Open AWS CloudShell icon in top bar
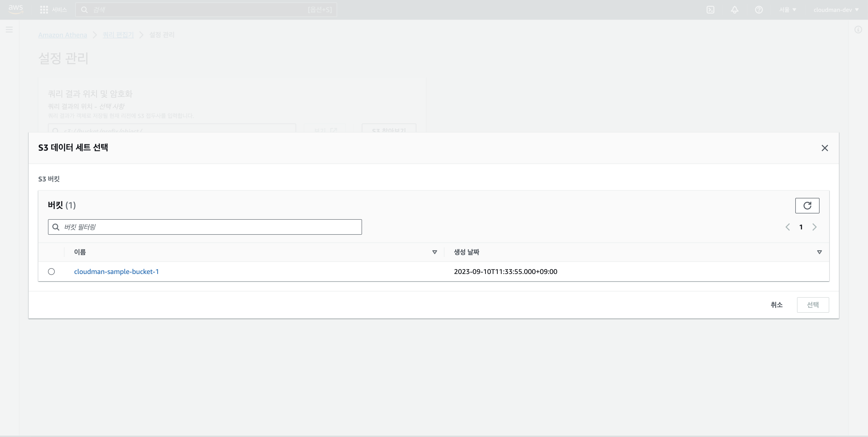Screen dimensions: 868x437 click(x=710, y=10)
